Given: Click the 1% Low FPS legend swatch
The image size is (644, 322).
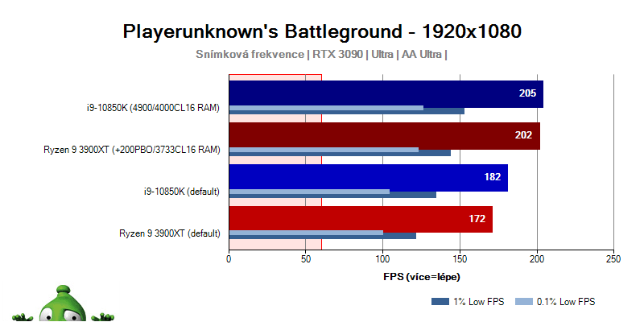Looking at the screenshot, I should tap(440, 302).
